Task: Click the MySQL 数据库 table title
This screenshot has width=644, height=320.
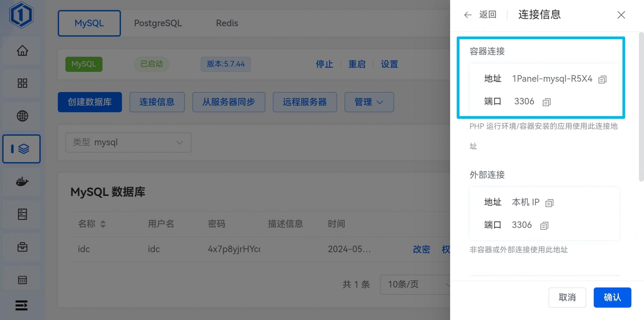Action: [108, 192]
